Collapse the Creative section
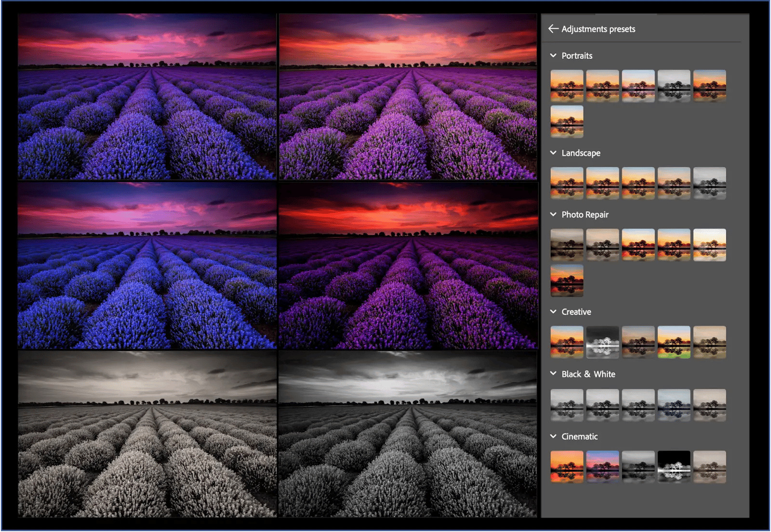Screen dimensions: 771x532 coord(552,311)
